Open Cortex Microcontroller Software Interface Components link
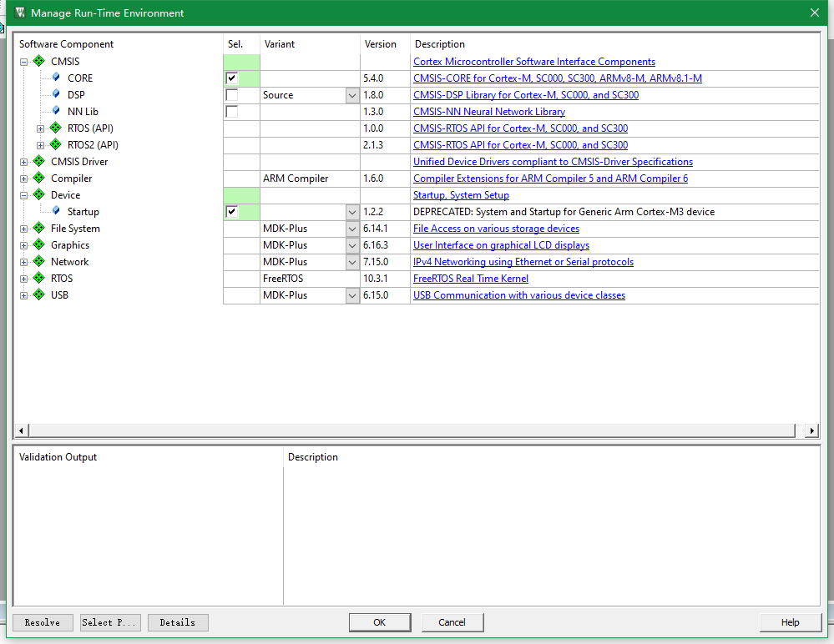 click(x=534, y=62)
